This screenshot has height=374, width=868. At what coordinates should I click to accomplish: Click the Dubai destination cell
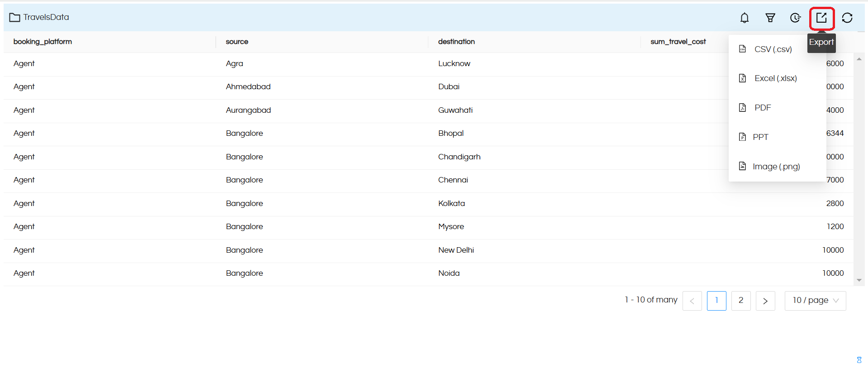(449, 86)
